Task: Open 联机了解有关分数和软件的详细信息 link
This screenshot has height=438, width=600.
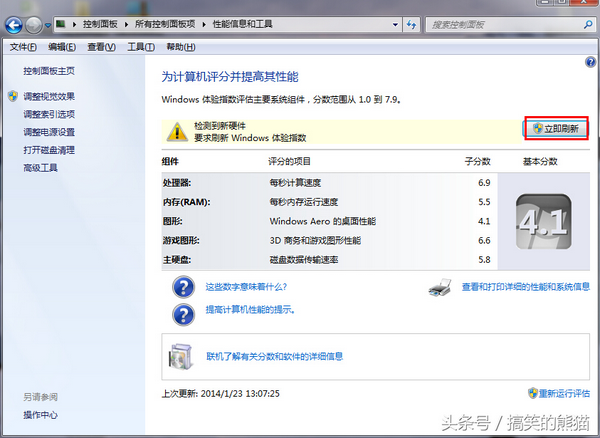Action: tap(274, 357)
